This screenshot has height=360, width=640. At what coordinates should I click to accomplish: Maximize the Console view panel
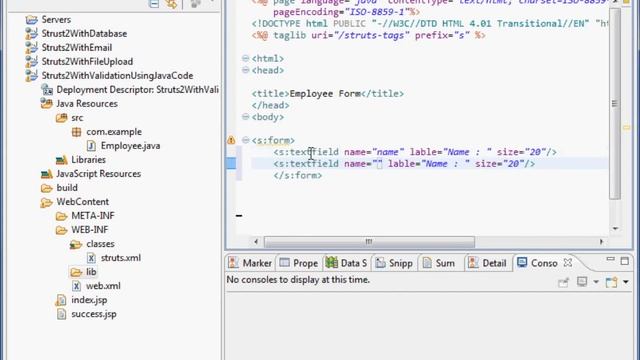tap(624, 261)
